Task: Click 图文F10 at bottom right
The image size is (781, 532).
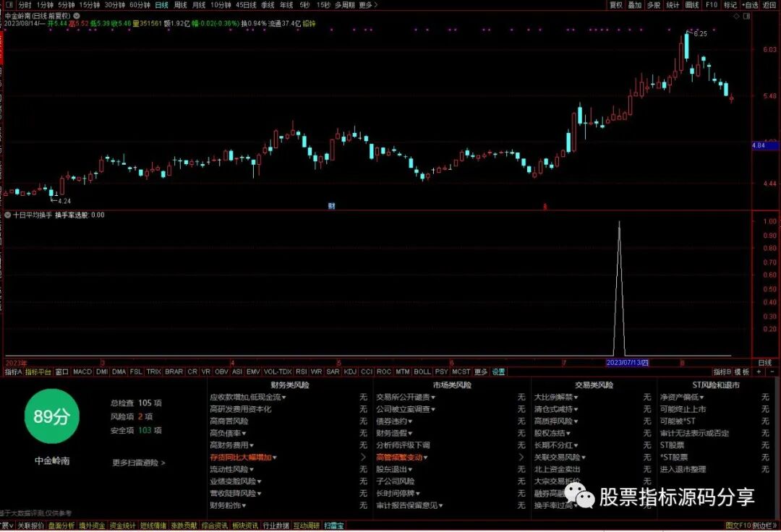Action: click(x=738, y=525)
